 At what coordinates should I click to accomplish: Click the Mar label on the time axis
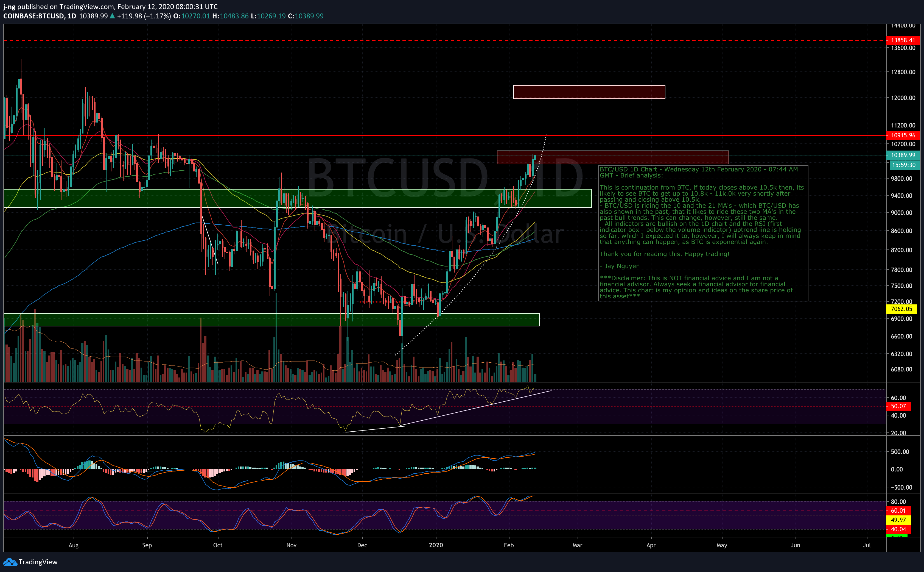(578, 545)
